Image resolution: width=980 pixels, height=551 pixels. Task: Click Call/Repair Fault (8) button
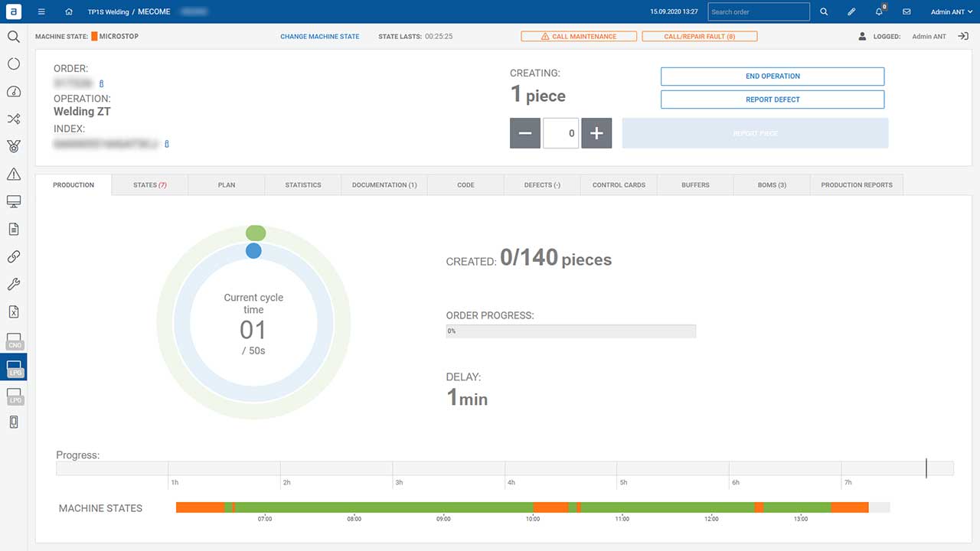(x=700, y=36)
